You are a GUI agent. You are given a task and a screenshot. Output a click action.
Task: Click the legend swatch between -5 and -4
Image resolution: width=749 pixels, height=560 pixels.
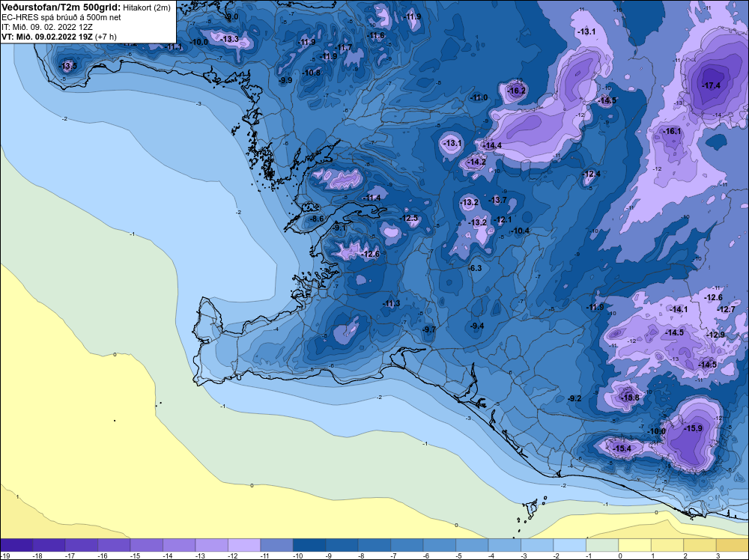[472, 545]
